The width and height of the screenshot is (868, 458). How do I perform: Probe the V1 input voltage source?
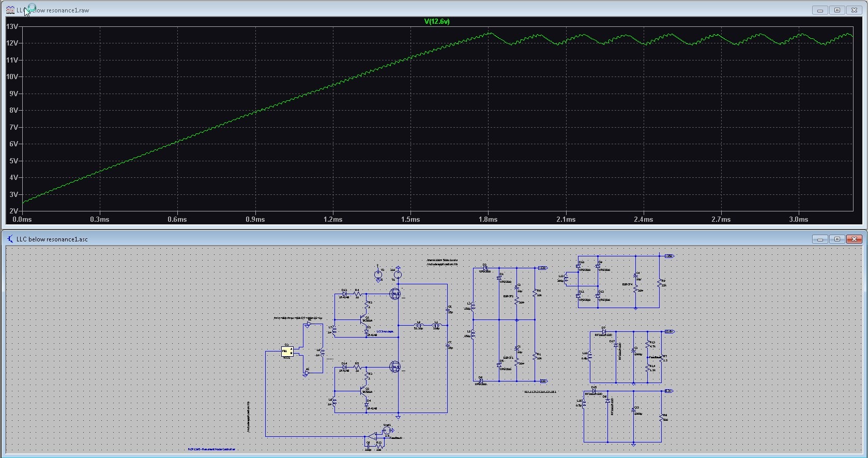[x=398, y=274]
